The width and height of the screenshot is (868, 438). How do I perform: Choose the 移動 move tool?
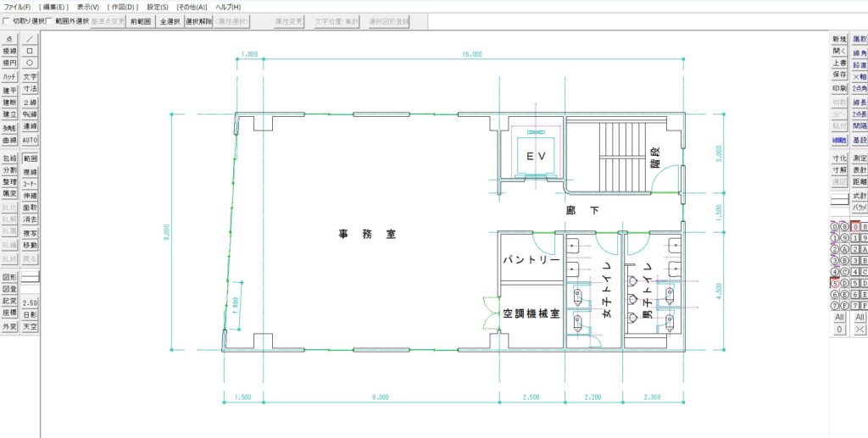[x=30, y=246]
